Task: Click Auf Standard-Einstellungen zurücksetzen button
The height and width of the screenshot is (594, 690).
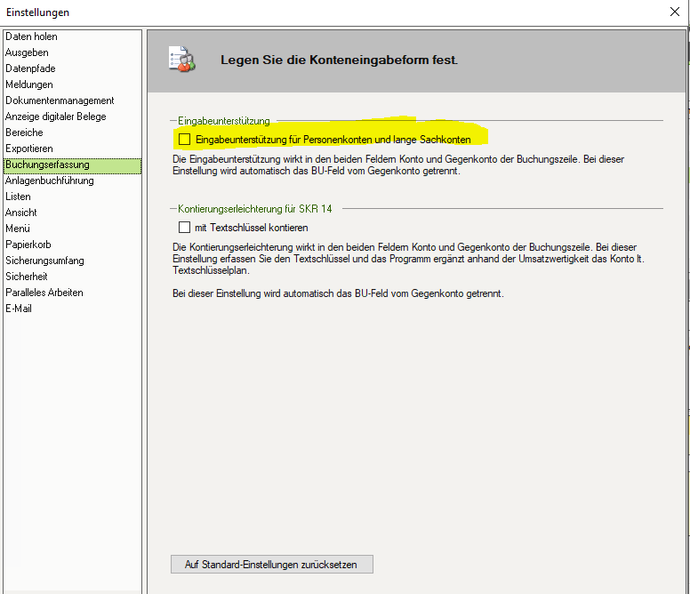Action: [271, 565]
